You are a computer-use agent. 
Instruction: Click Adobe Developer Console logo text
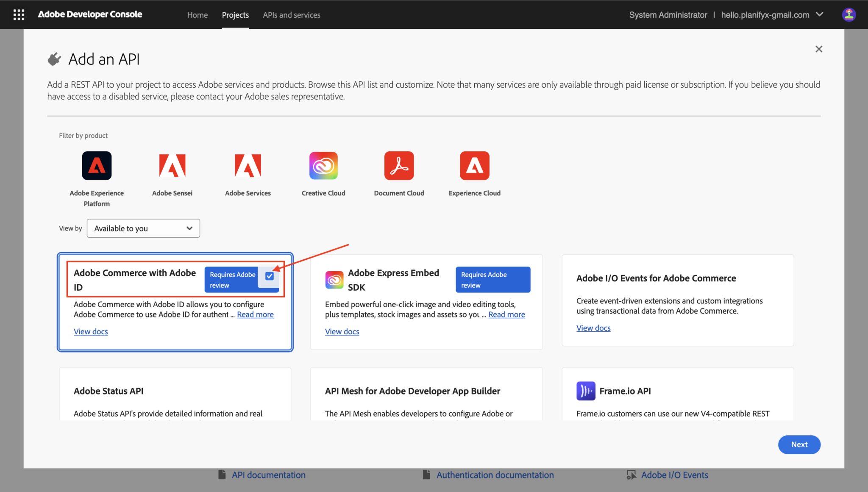click(90, 14)
